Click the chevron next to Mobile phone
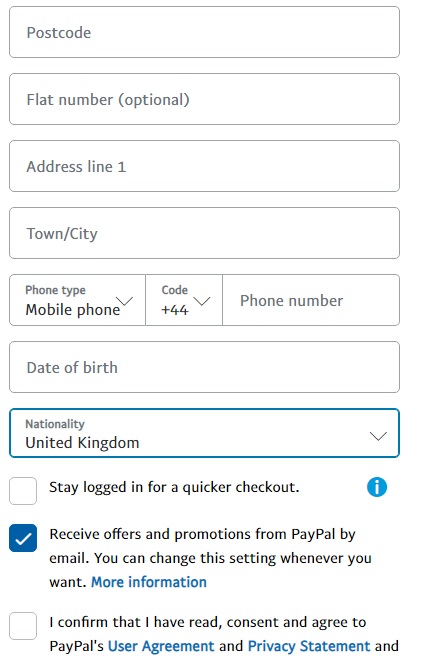Screen dimensions: 424x661 point(125,301)
